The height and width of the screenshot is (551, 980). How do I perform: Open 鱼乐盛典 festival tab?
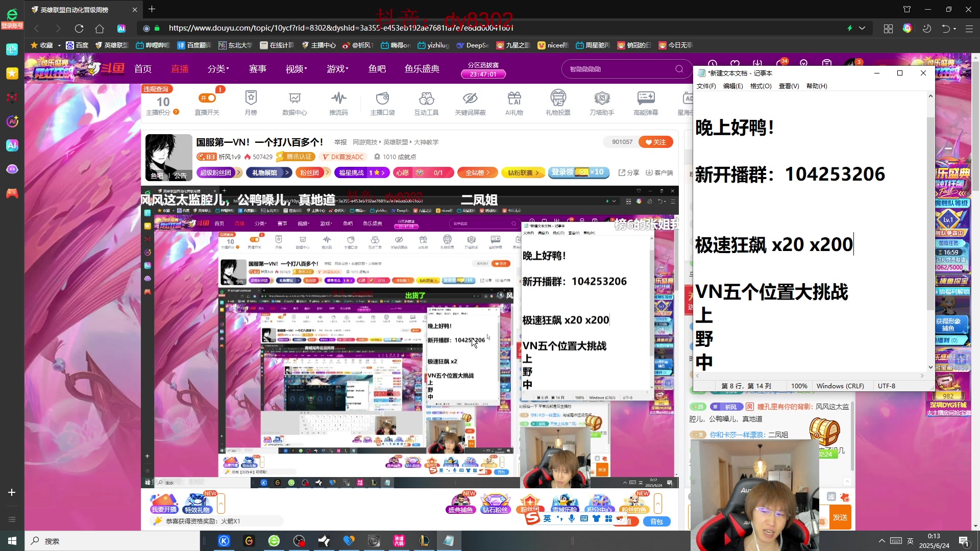pyautogui.click(x=422, y=69)
